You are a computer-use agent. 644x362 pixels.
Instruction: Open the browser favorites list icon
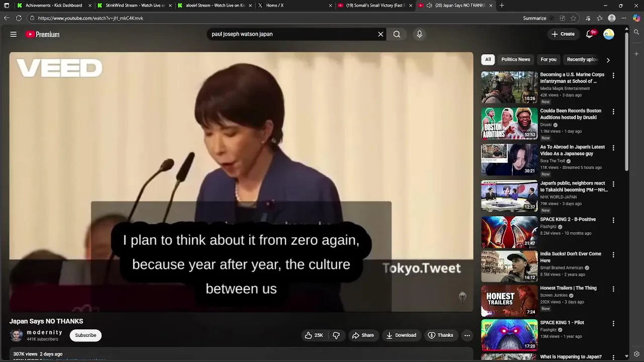coord(600,18)
